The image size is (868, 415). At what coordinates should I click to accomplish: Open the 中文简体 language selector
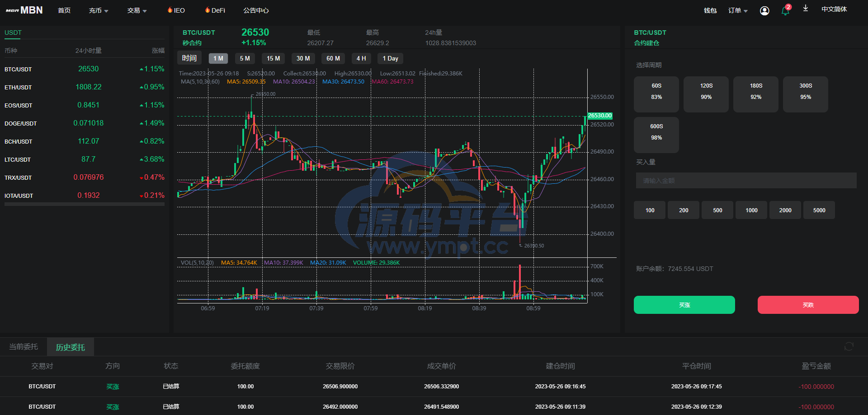[834, 9]
